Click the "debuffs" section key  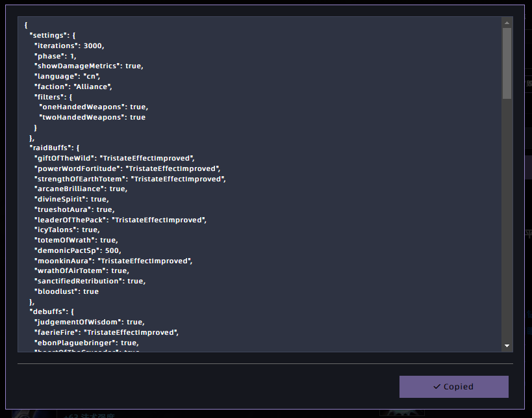click(x=48, y=312)
